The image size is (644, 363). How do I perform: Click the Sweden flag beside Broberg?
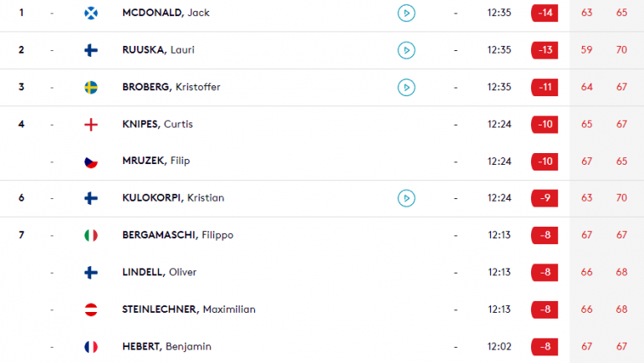coord(91,88)
